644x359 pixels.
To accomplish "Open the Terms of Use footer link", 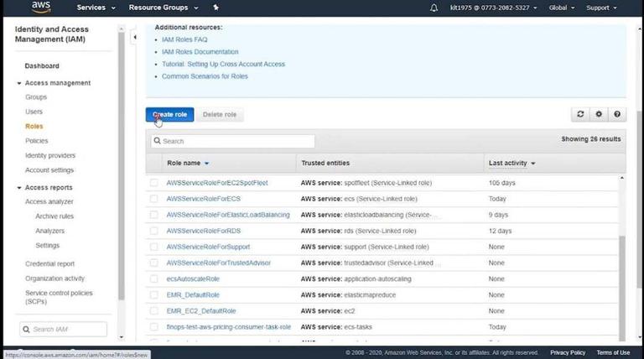I will [x=613, y=353].
